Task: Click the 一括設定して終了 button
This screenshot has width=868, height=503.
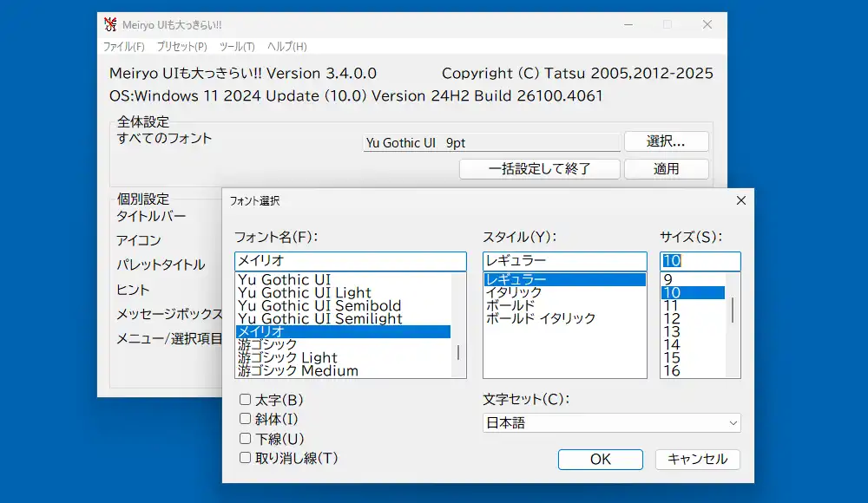Action: click(540, 169)
